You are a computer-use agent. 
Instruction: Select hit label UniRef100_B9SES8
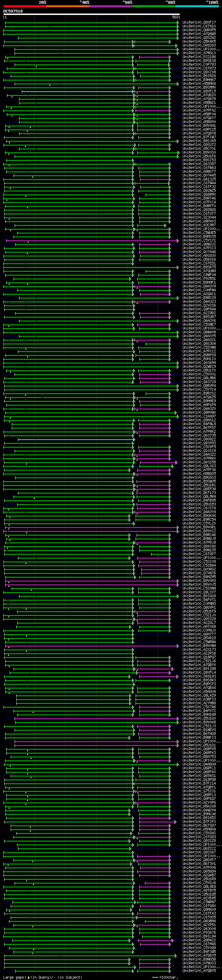tap(199, 60)
